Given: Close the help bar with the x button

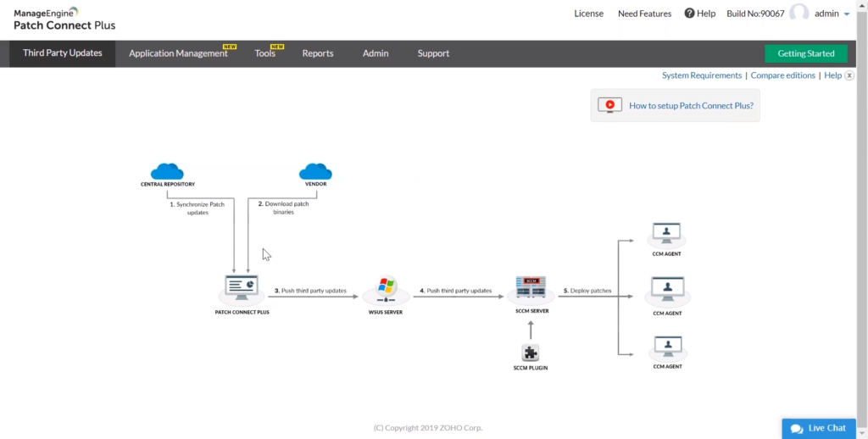Looking at the screenshot, I should (x=849, y=75).
